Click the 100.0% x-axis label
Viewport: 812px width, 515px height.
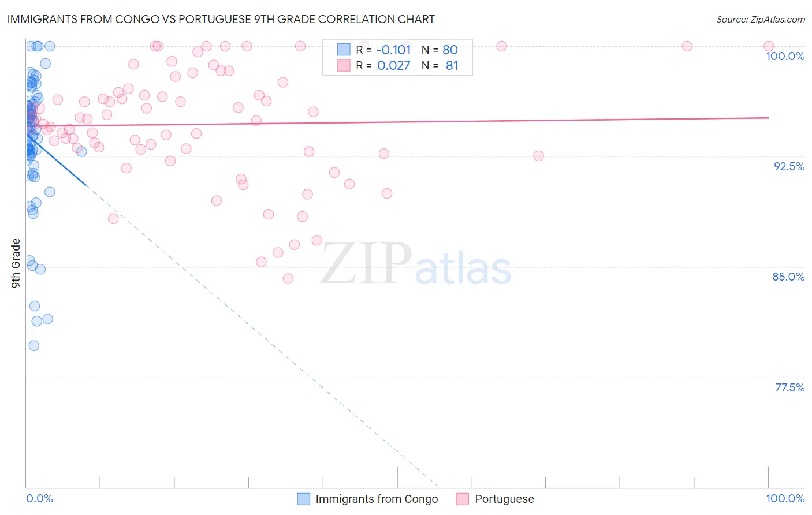tap(785, 498)
